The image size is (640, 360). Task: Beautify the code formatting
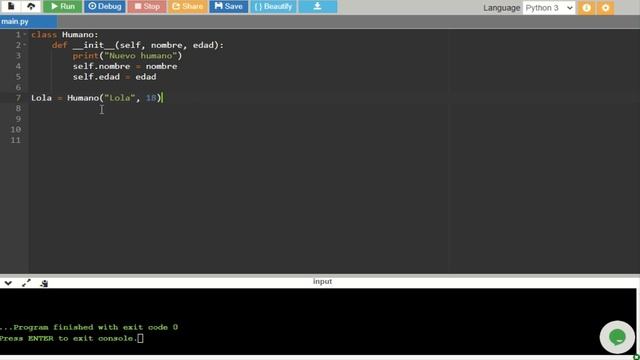273,7
